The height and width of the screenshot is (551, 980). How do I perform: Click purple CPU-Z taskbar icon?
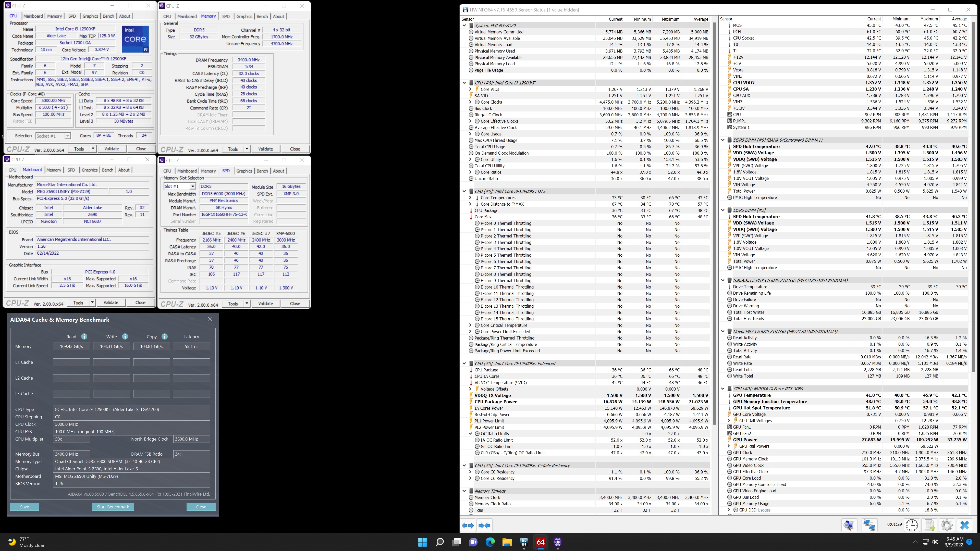(557, 542)
